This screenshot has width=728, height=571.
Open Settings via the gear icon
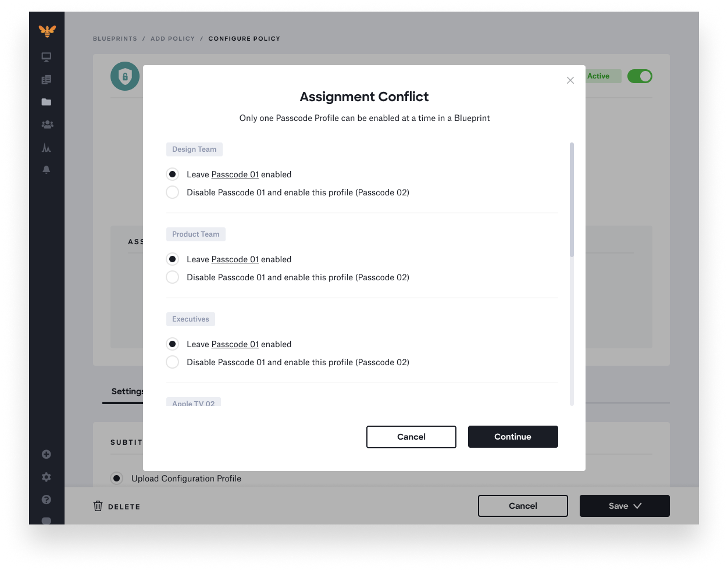[47, 477]
